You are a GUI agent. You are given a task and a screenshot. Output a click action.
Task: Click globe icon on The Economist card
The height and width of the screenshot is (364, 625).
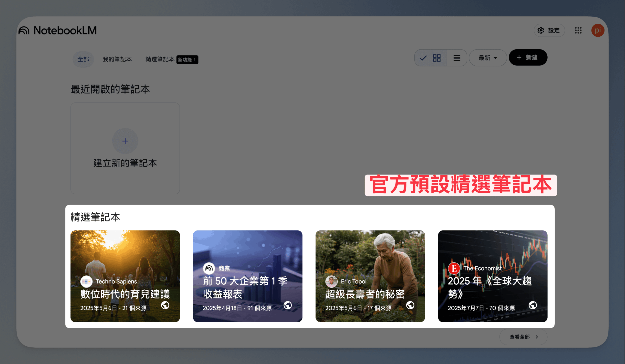[x=533, y=305]
